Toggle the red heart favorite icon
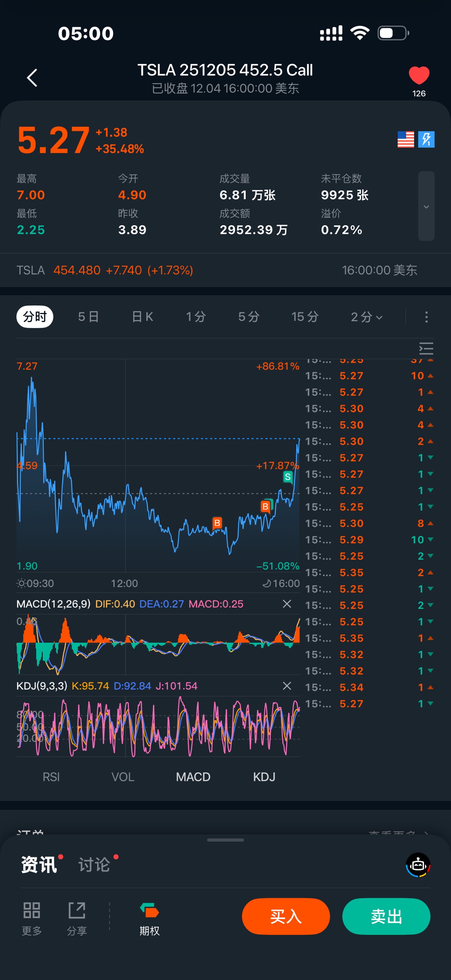Viewport: 451px width, 980px height. pyautogui.click(x=419, y=75)
